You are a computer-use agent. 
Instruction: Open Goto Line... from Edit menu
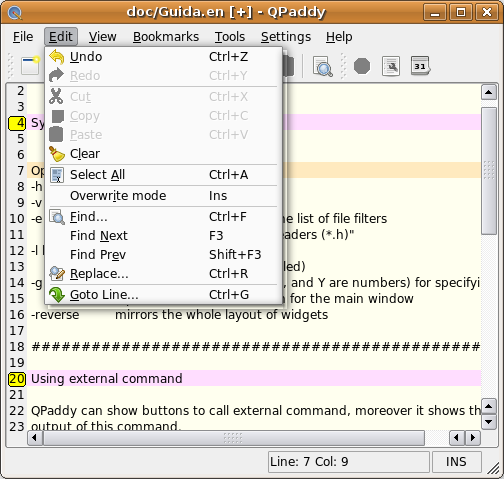click(163, 295)
